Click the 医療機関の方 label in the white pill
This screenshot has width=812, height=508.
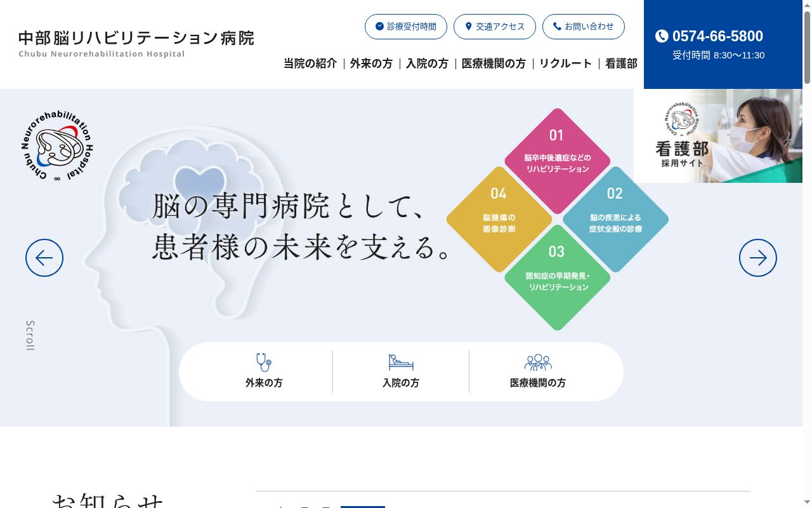tap(538, 383)
